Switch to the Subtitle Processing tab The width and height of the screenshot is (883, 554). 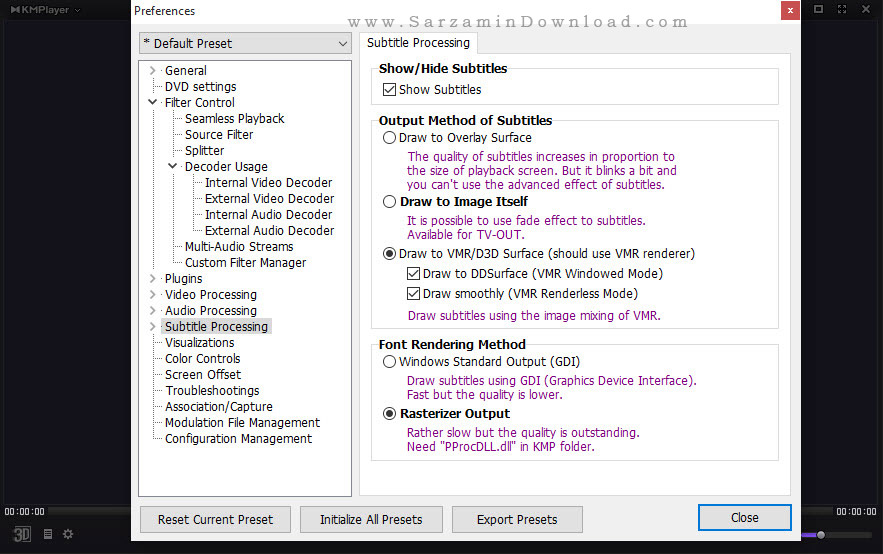(x=418, y=43)
